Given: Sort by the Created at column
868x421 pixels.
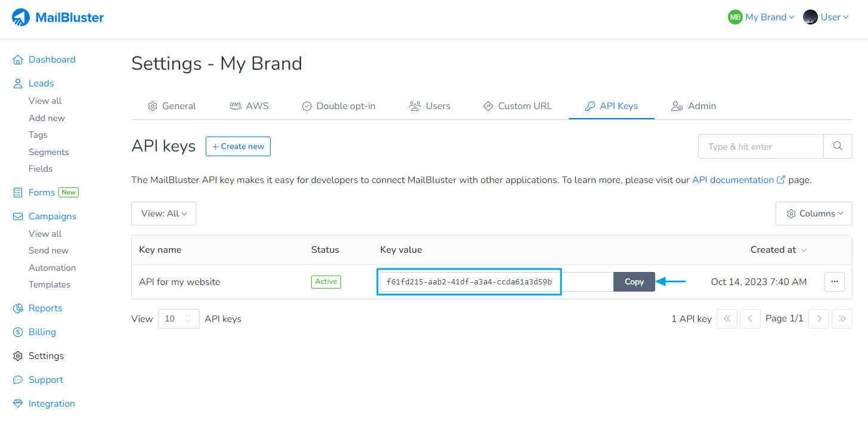Looking at the screenshot, I should (779, 250).
